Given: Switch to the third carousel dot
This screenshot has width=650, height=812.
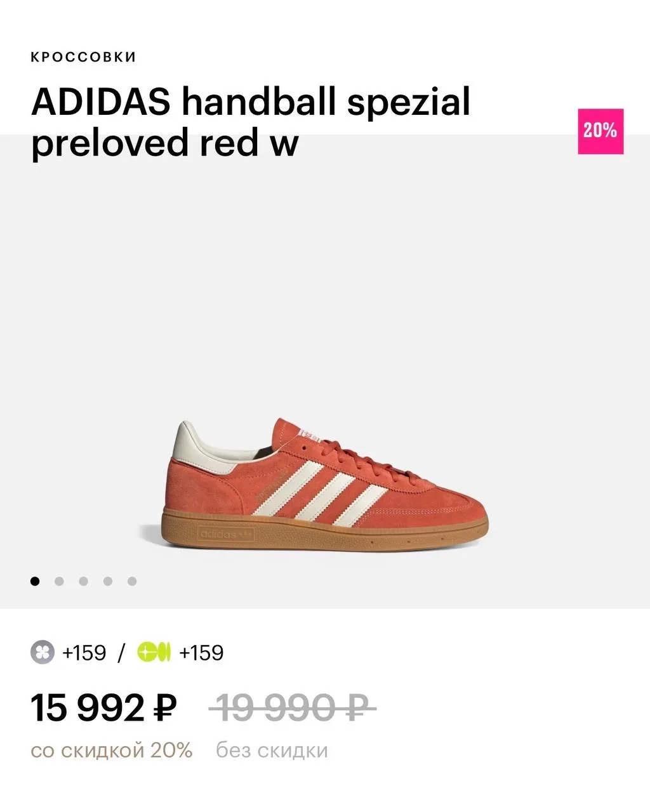Looking at the screenshot, I should 83,581.
